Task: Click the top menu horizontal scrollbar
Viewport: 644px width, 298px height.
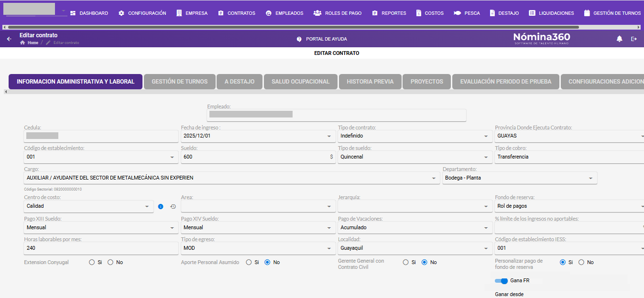Action: [293, 27]
